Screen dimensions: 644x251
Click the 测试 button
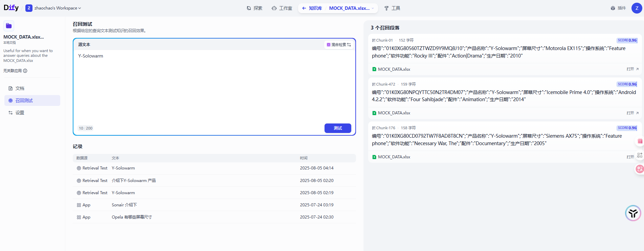click(x=337, y=128)
